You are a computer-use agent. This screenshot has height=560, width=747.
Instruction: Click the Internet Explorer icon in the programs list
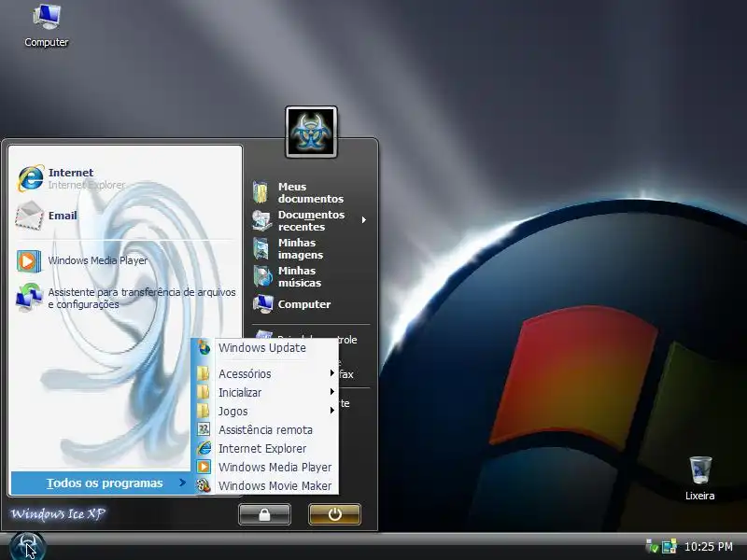(204, 448)
